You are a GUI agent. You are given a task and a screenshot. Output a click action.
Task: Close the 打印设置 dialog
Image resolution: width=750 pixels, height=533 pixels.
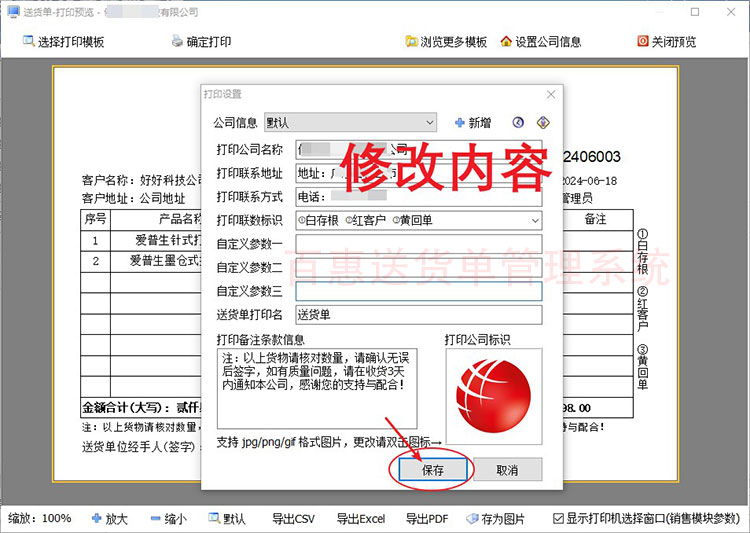tap(551, 94)
